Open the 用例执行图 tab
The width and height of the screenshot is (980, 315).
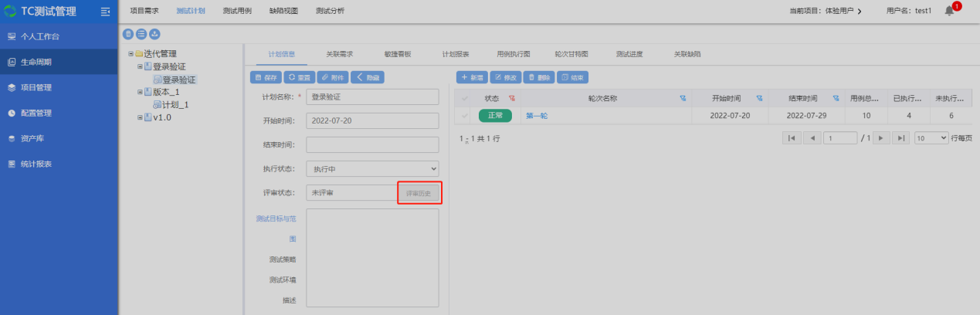coord(514,54)
